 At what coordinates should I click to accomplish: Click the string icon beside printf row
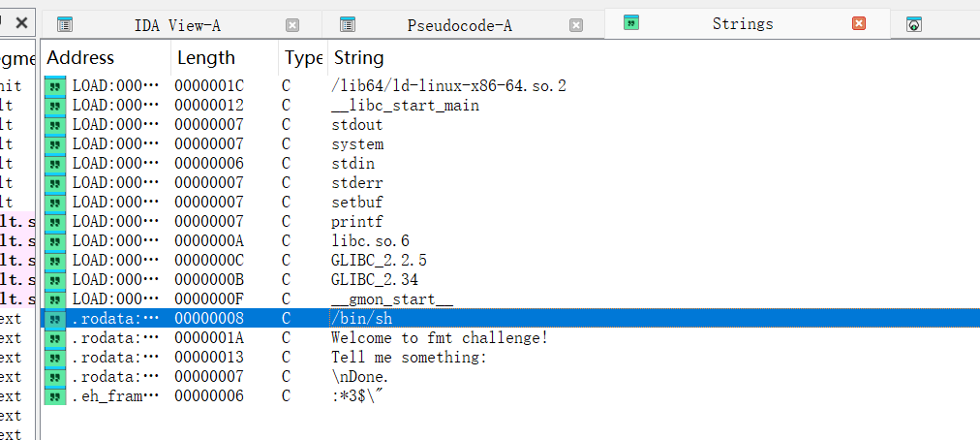coord(55,222)
